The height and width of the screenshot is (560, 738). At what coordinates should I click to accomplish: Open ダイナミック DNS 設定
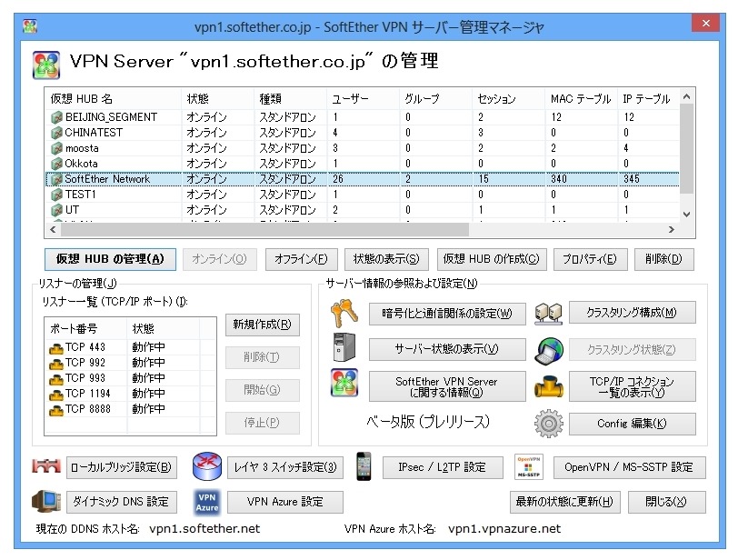(122, 502)
